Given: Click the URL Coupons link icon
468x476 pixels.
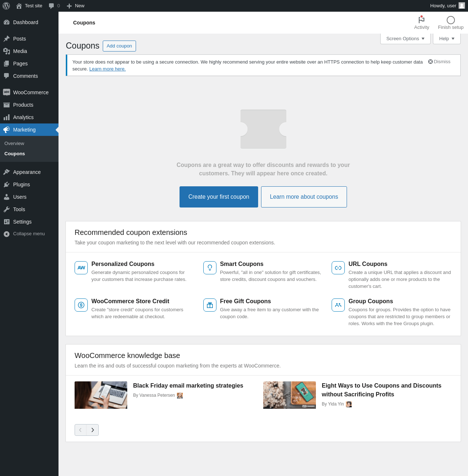Looking at the screenshot, I should tap(338, 268).
